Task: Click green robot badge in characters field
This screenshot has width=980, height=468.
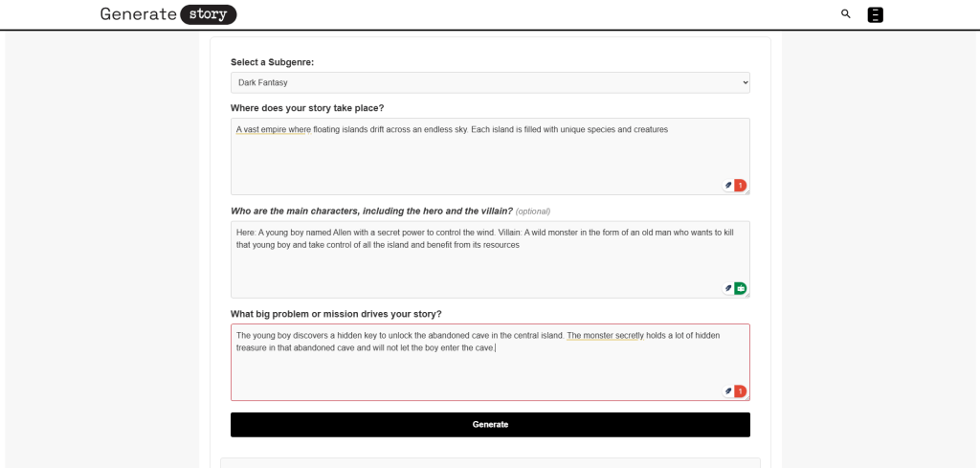Action: [740, 288]
